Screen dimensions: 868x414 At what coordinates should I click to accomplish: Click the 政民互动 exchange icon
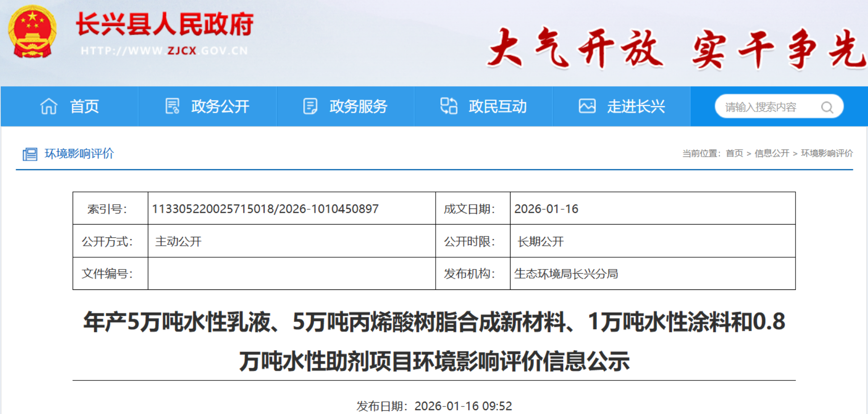pyautogui.click(x=448, y=106)
